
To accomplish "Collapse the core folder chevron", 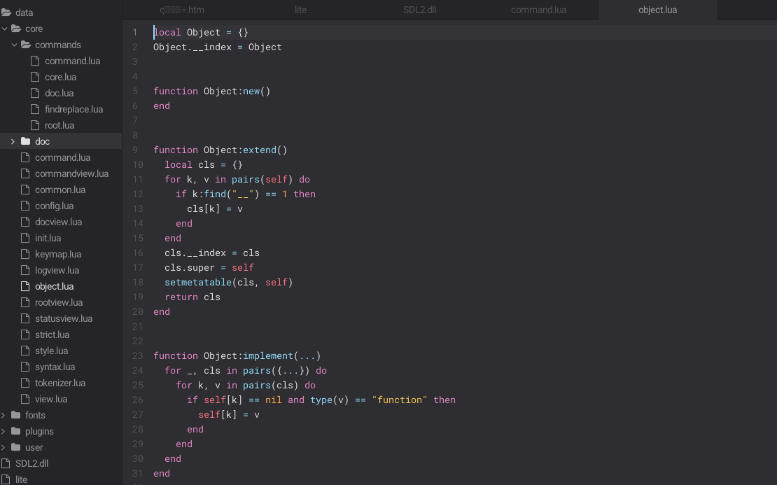I will pyautogui.click(x=4, y=29).
